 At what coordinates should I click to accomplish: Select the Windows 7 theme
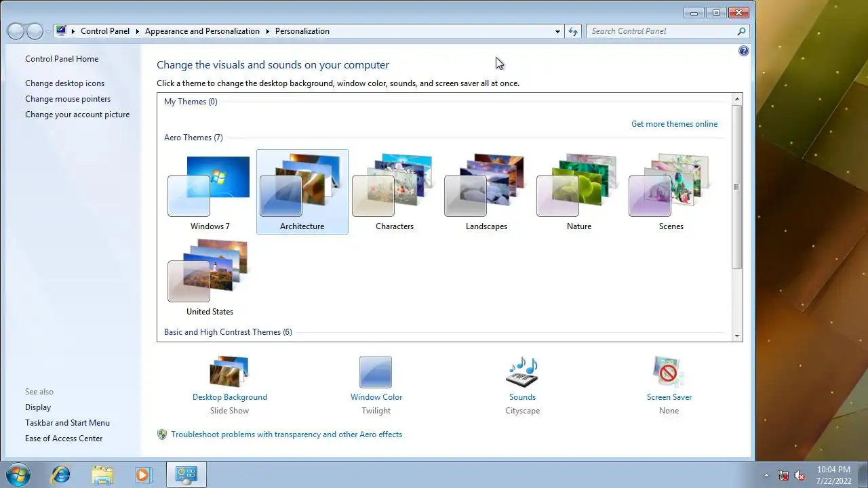[210, 192]
